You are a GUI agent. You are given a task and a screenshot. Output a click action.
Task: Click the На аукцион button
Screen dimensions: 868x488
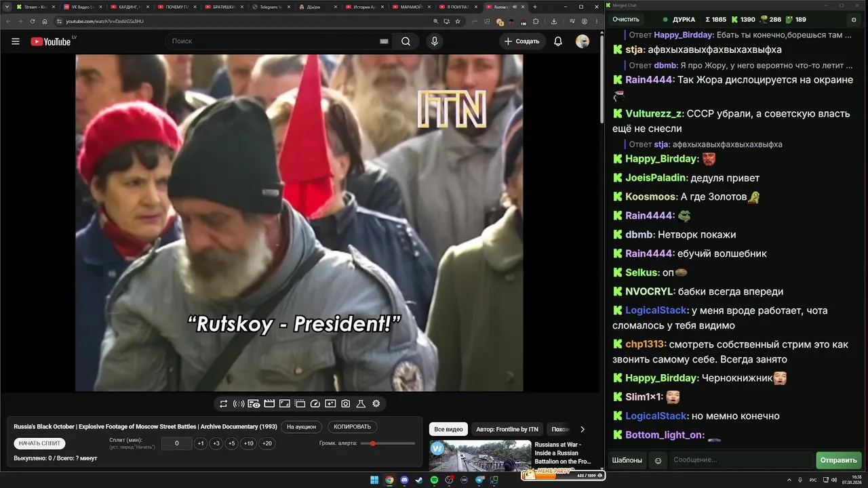coord(301,427)
